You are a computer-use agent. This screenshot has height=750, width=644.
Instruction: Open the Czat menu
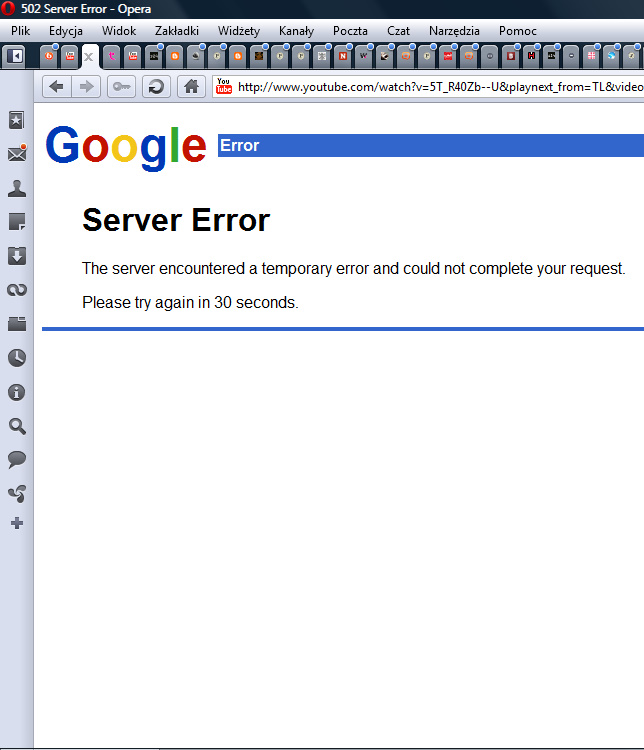click(398, 31)
